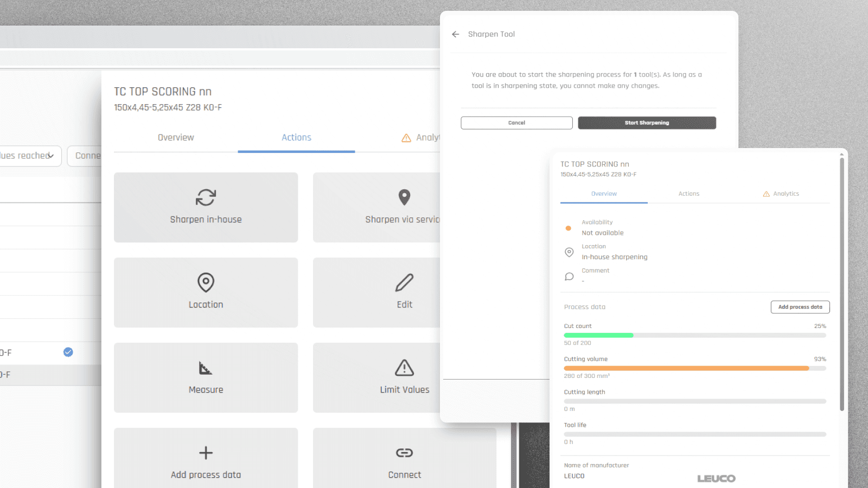Click the Cancel button

click(516, 123)
